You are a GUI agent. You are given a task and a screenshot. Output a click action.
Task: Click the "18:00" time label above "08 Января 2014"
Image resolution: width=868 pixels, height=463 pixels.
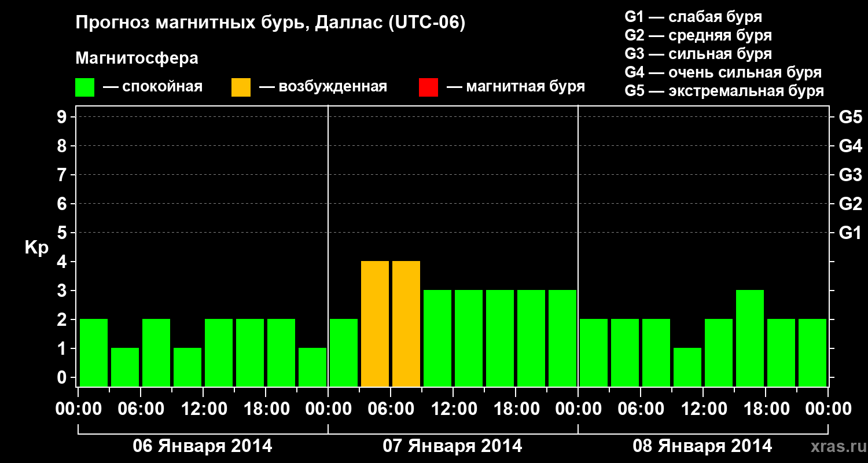point(766,409)
